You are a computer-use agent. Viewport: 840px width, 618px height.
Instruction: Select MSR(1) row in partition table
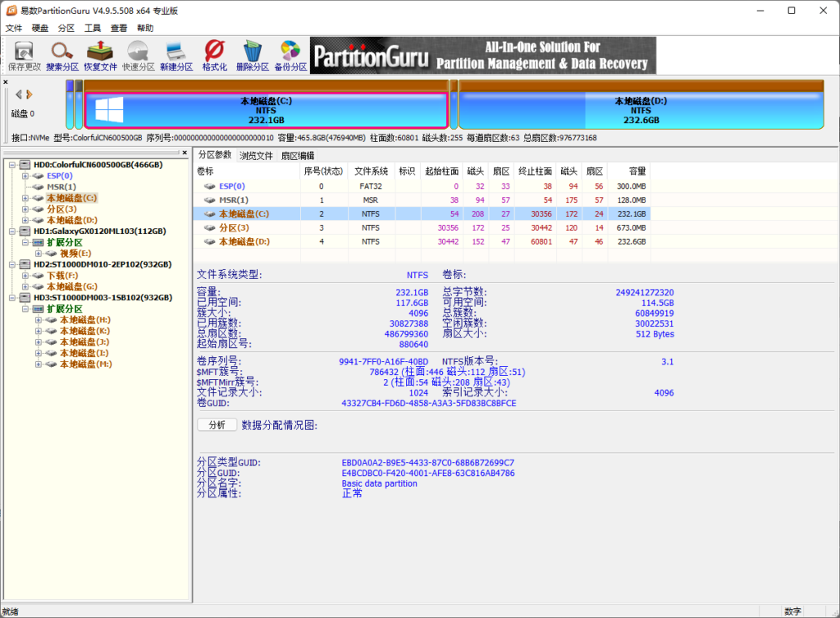pos(422,200)
